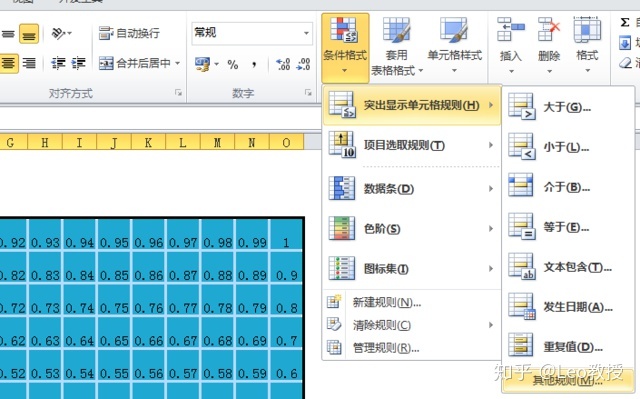Expand the 合并后居中 dropdown arrow
The height and width of the screenshot is (399, 640).
(x=178, y=63)
